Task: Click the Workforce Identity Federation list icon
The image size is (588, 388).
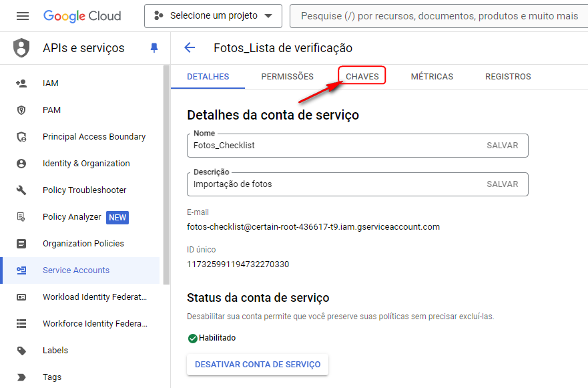Action: click(x=21, y=323)
